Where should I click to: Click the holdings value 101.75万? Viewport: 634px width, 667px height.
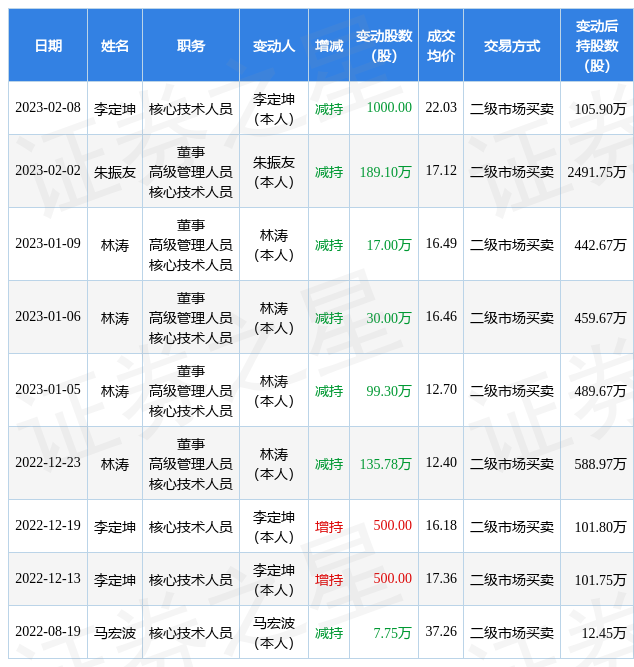[600, 580]
